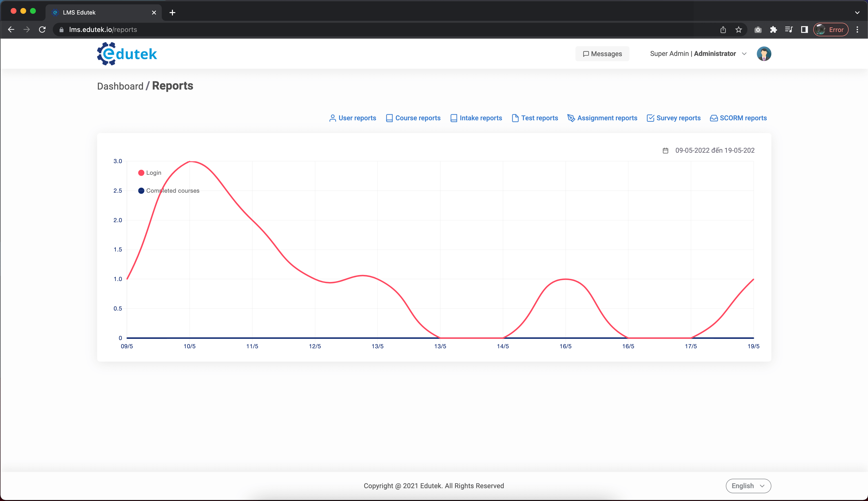Click the message bubble icon in Messages
Viewport: 868px width, 501px height.
pyautogui.click(x=586, y=54)
